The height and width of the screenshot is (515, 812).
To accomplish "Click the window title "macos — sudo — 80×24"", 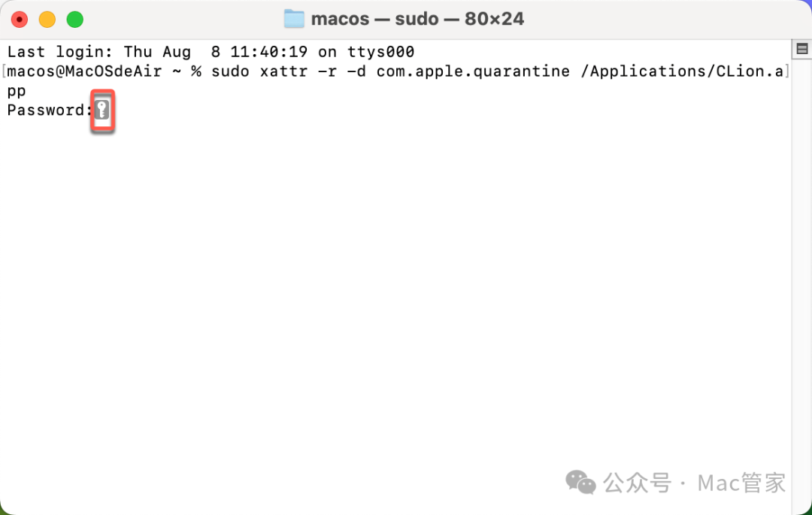I will coord(417,19).
